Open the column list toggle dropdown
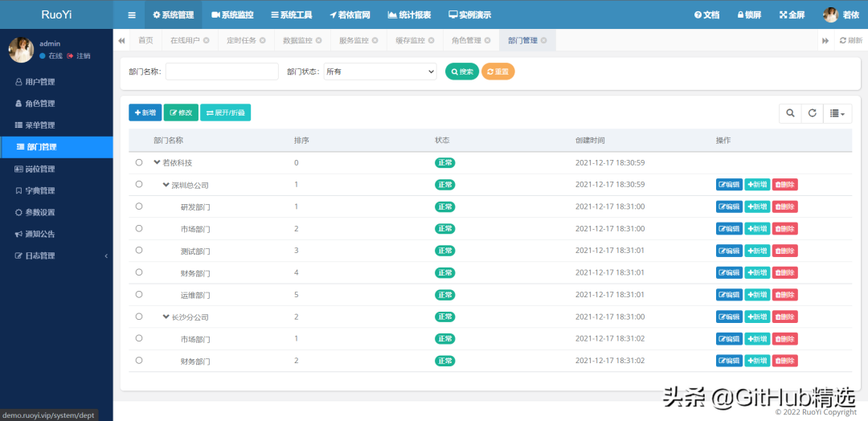The image size is (868, 421). pyautogui.click(x=837, y=112)
